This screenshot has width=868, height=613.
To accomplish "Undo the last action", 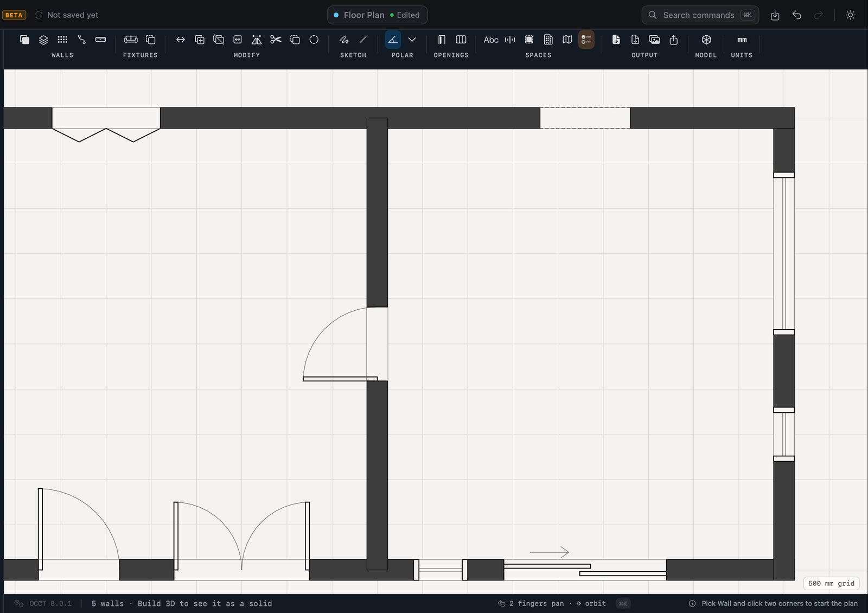I will tap(796, 15).
